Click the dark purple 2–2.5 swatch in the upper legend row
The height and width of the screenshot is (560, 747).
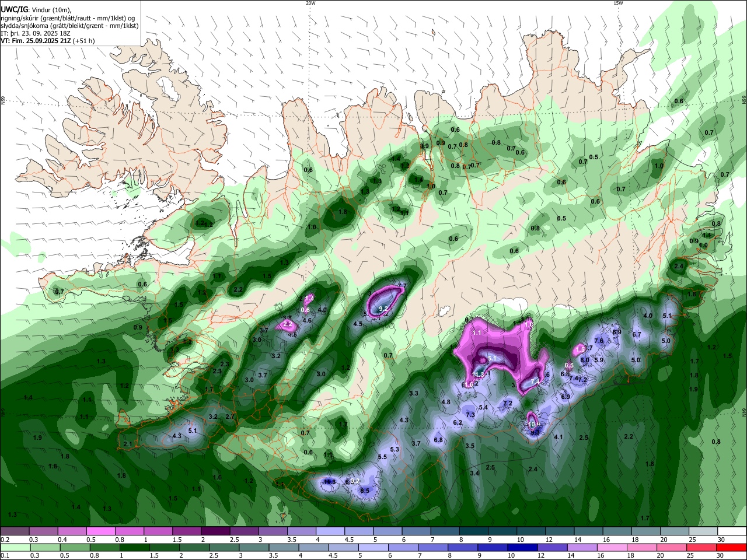pos(215,531)
